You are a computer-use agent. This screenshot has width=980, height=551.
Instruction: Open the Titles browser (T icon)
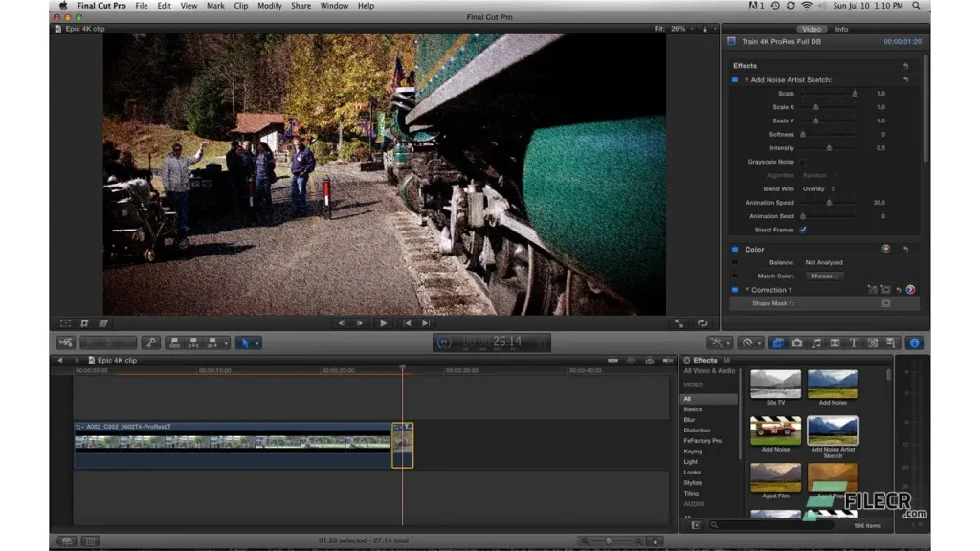854,342
